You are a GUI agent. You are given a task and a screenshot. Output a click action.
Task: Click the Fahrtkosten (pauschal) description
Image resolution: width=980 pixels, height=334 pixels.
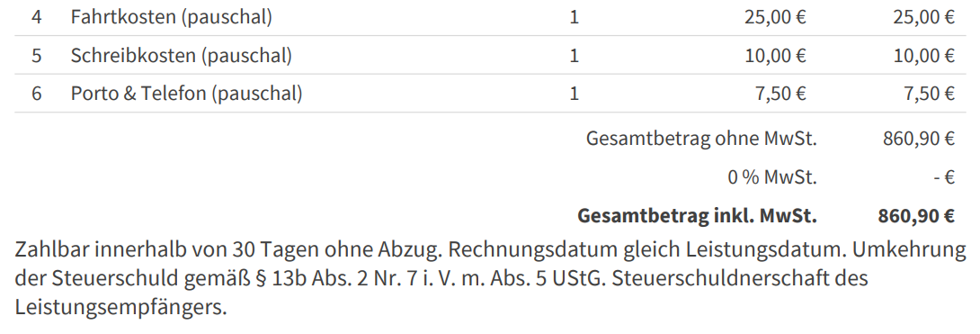[x=171, y=17]
